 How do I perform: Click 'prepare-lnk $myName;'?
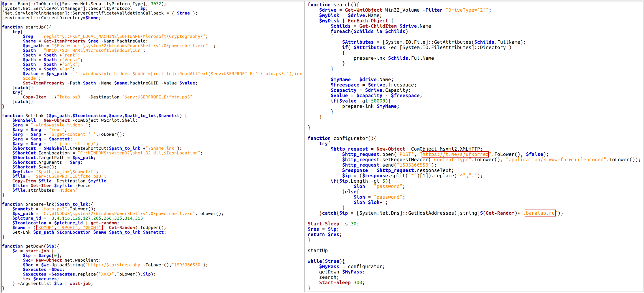click(x=371, y=106)
